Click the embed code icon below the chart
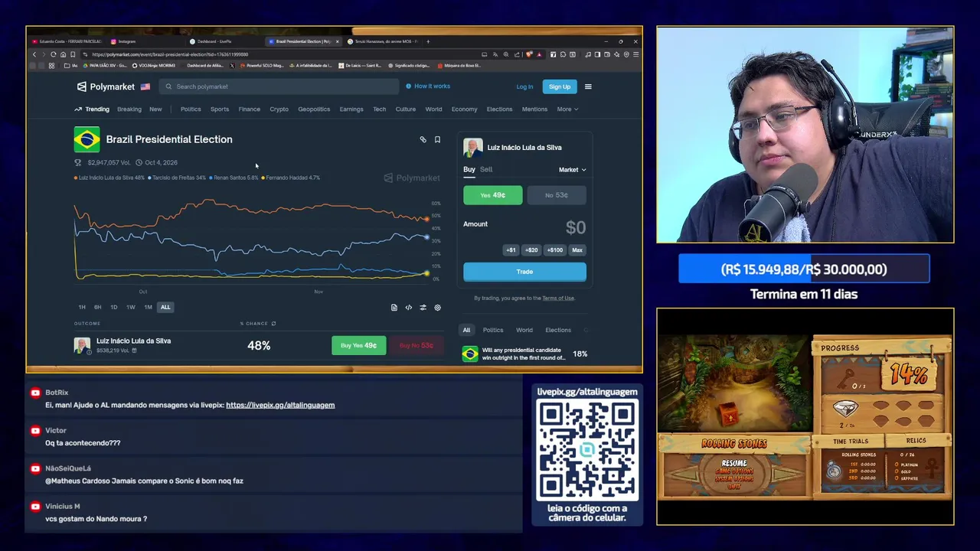The image size is (980, 551). point(408,308)
